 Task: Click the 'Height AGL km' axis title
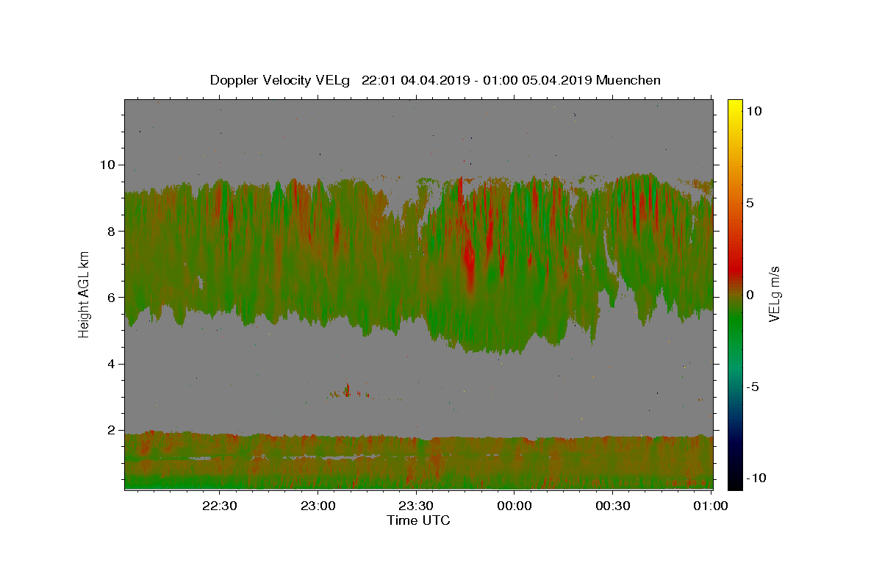coord(85,294)
